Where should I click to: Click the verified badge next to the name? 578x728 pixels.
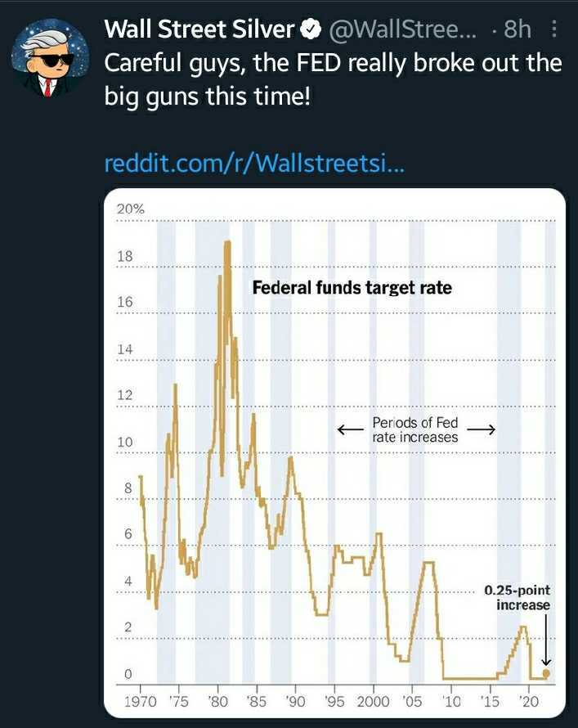pyautogui.click(x=309, y=30)
